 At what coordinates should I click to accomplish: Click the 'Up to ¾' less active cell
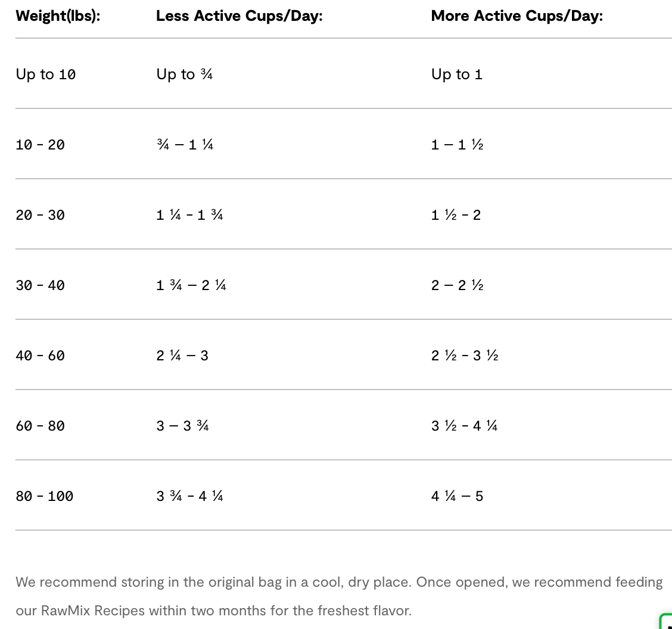[x=184, y=74]
